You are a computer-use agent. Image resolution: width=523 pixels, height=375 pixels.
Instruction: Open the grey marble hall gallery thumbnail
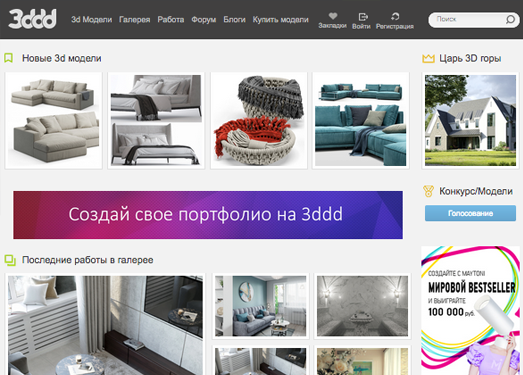[363, 306]
